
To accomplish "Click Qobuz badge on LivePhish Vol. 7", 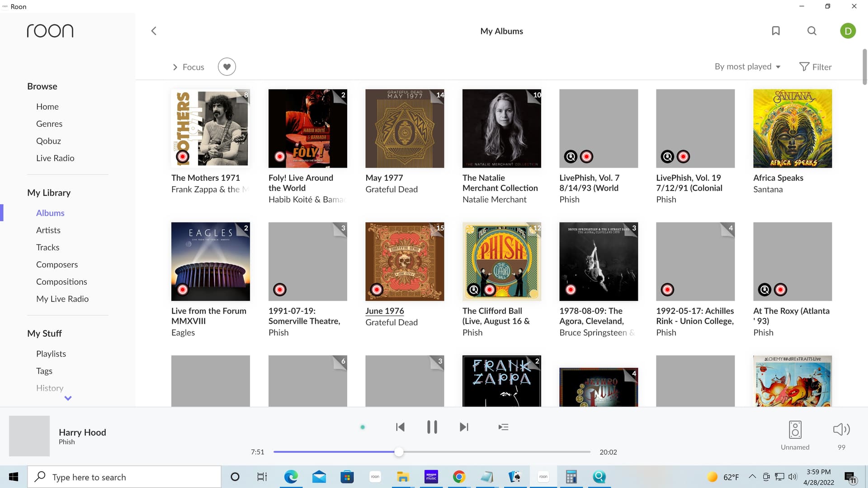I will pyautogui.click(x=571, y=157).
